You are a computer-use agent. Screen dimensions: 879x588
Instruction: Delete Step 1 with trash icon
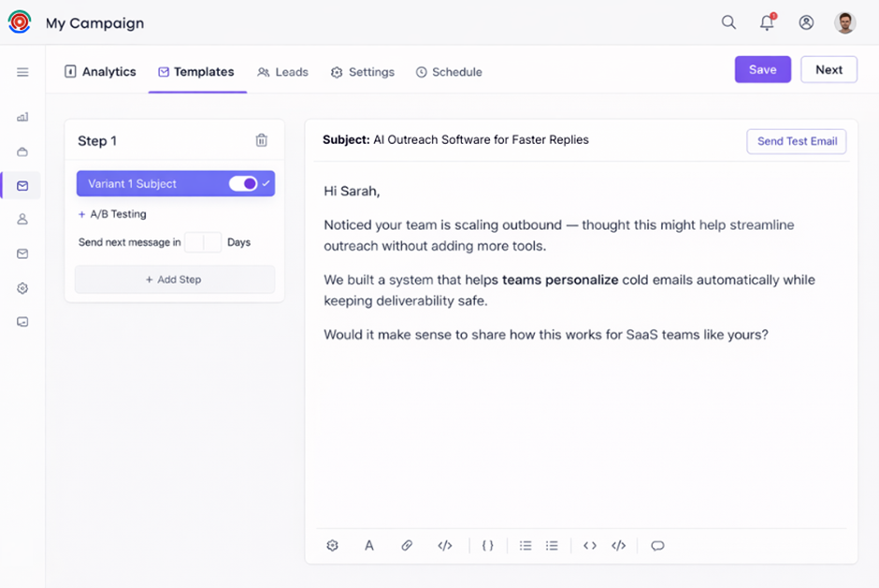pos(262,140)
